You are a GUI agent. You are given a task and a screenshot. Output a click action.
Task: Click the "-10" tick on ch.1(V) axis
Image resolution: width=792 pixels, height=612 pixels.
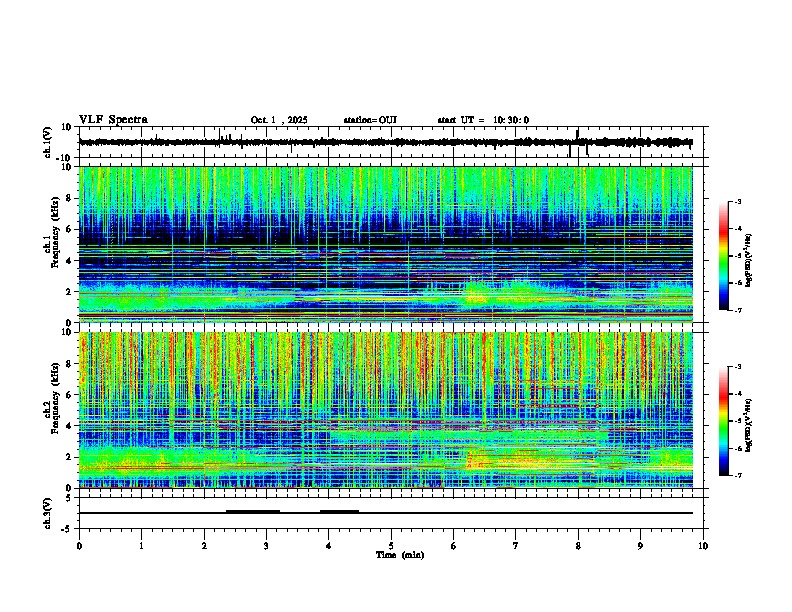(65, 158)
